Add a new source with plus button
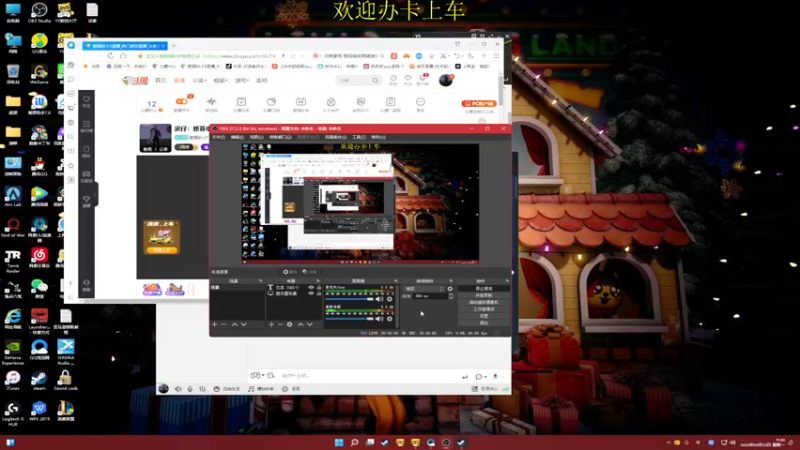 tap(271, 324)
